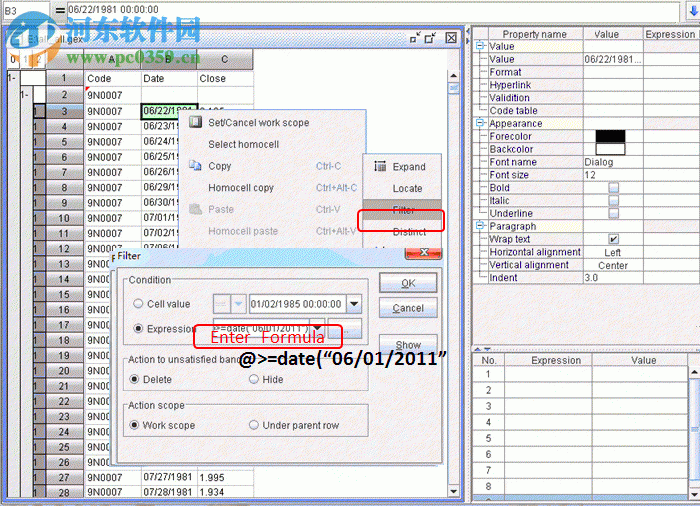Image resolution: width=700 pixels, height=506 pixels.
Task: Enable the Bold property checkbox
Action: point(613,188)
